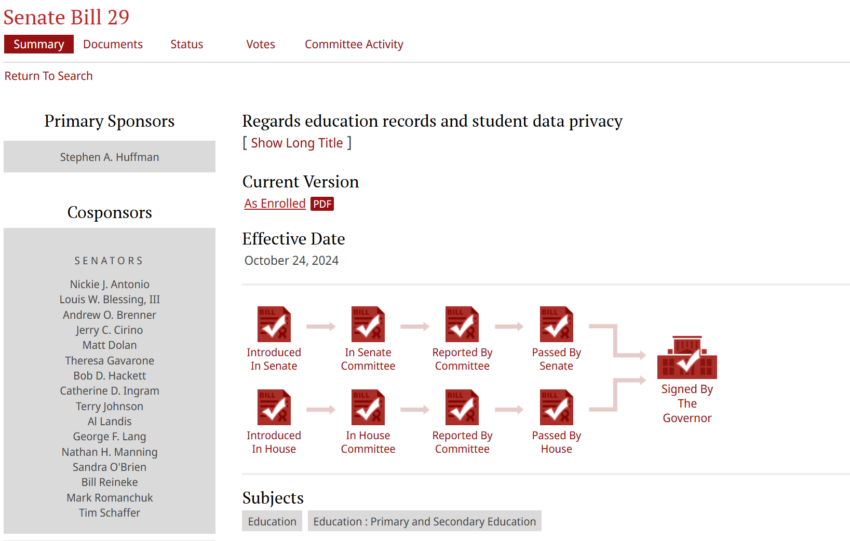Screen dimensions: 850x541
Task: Click the Passed By Senate icon
Action: click(x=556, y=325)
